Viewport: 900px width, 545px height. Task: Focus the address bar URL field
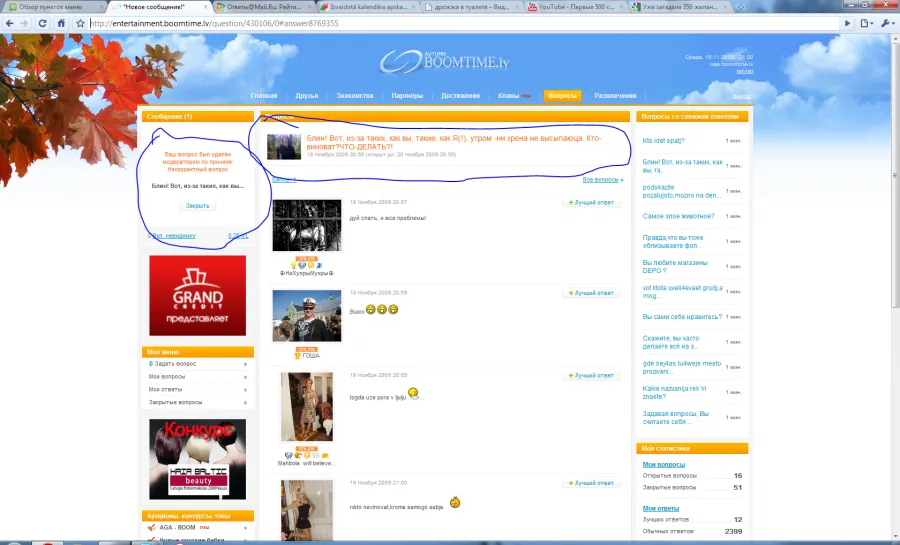pyautogui.click(x=464, y=24)
